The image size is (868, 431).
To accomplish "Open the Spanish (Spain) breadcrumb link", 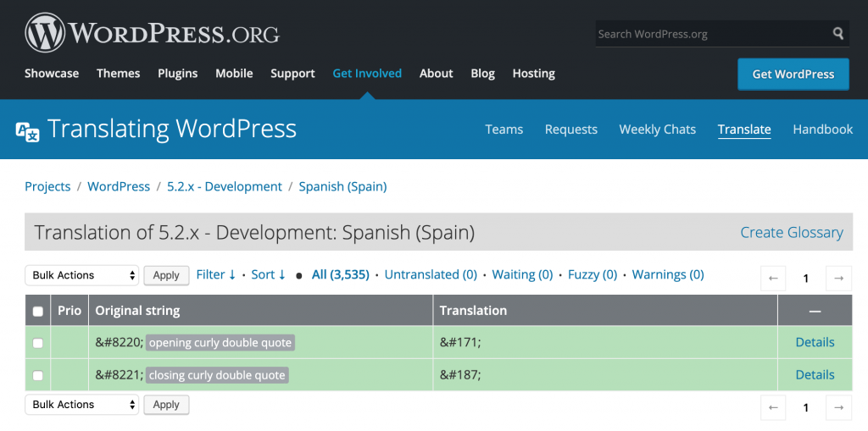I will [343, 186].
